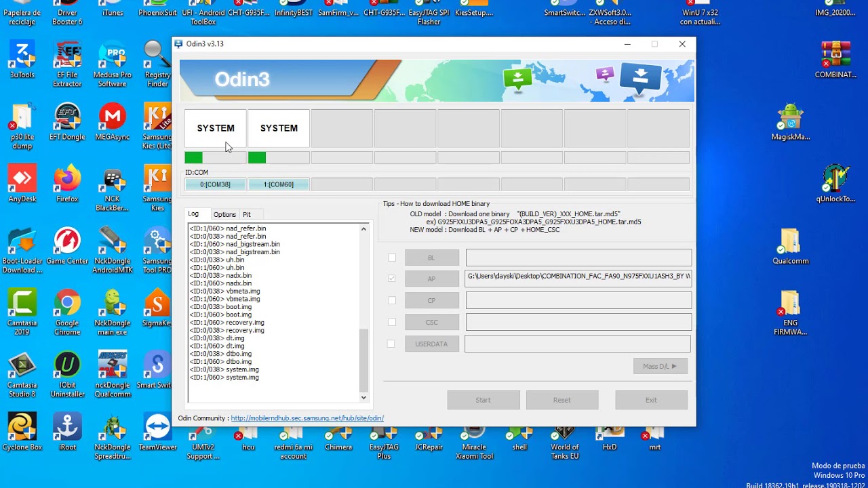Image resolution: width=868 pixels, height=488 pixels.
Task: Click the Exit button in Odin3
Action: tap(651, 400)
